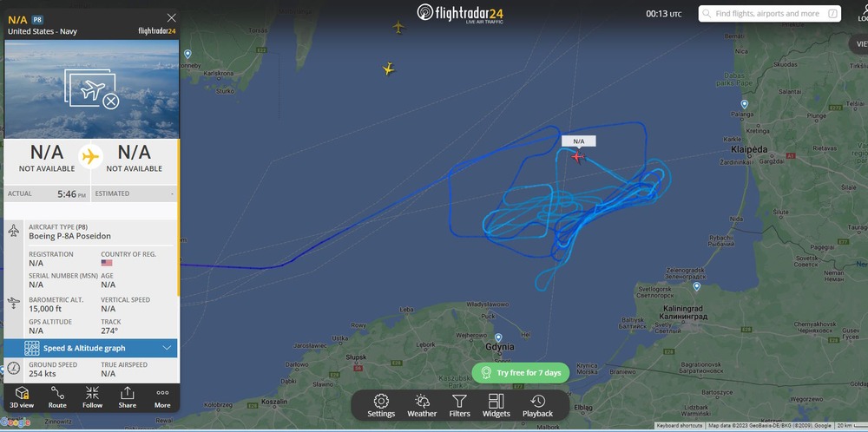Open the map Settings
Screen dimensions: 868x432
point(381,405)
